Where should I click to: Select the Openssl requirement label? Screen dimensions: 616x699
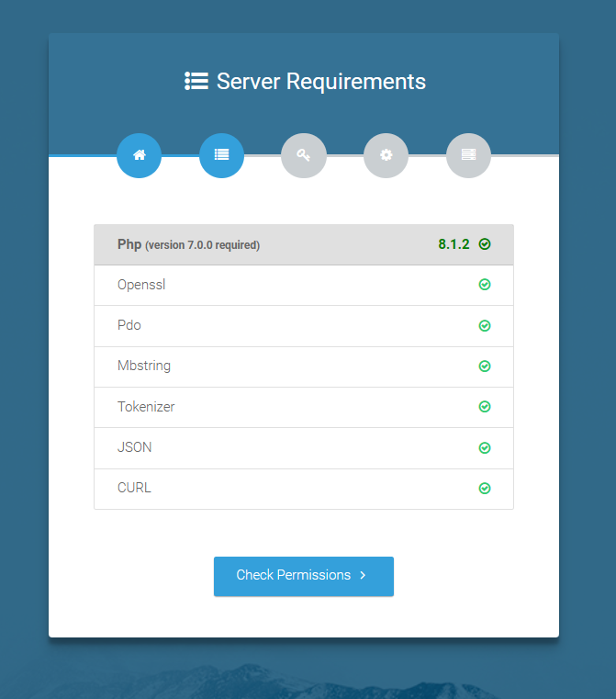pyautogui.click(x=141, y=285)
